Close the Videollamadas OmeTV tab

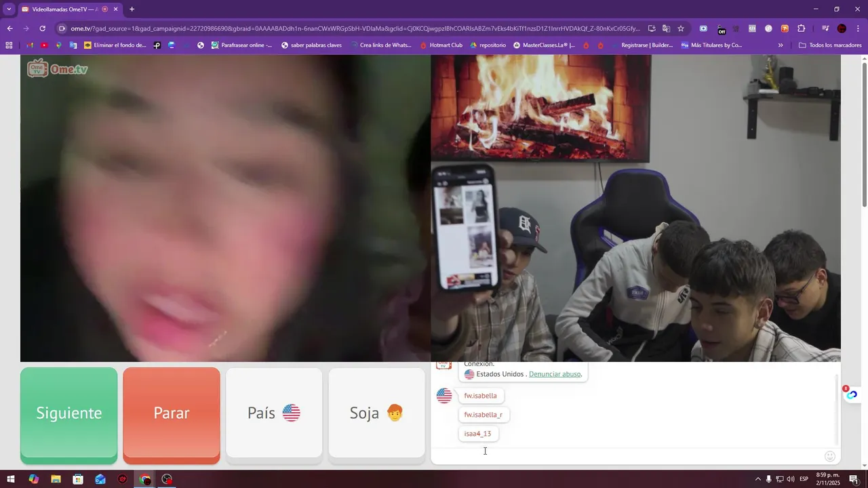[x=115, y=9]
